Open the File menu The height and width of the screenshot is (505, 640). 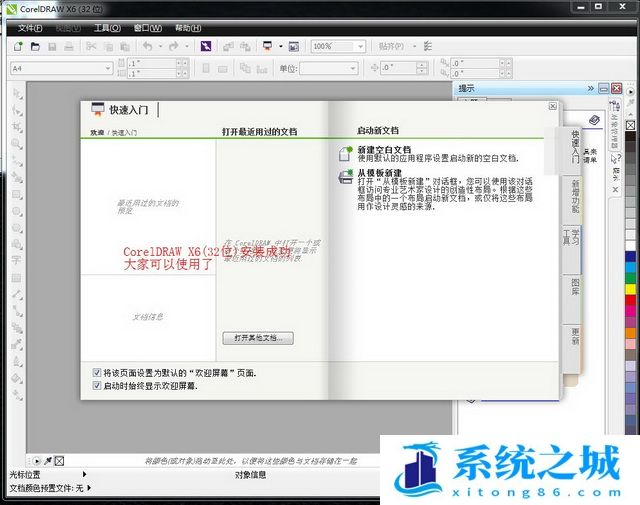[x=30, y=28]
